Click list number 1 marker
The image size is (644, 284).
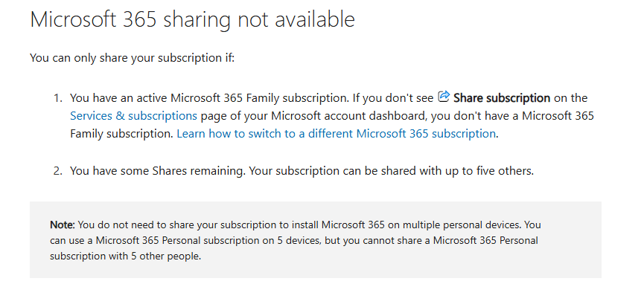tap(58, 98)
